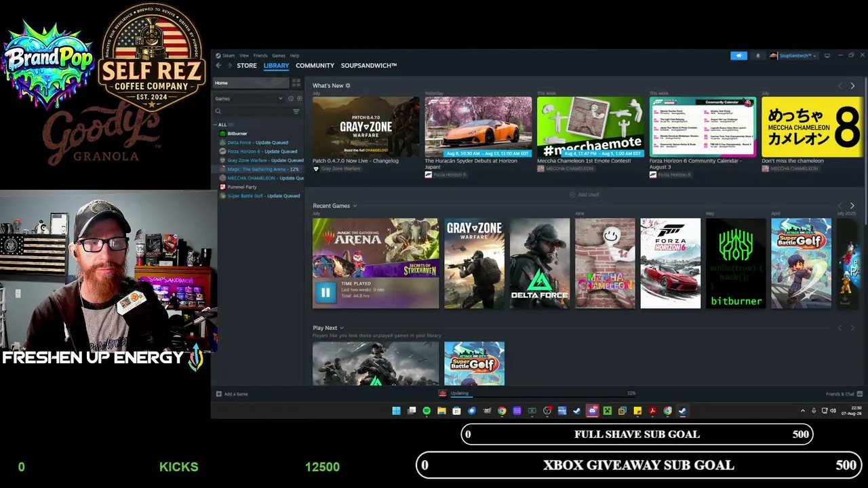This screenshot has width=868, height=488.
Task: Open Forza Horizon 6 link under Huracán news
Action: (446, 175)
